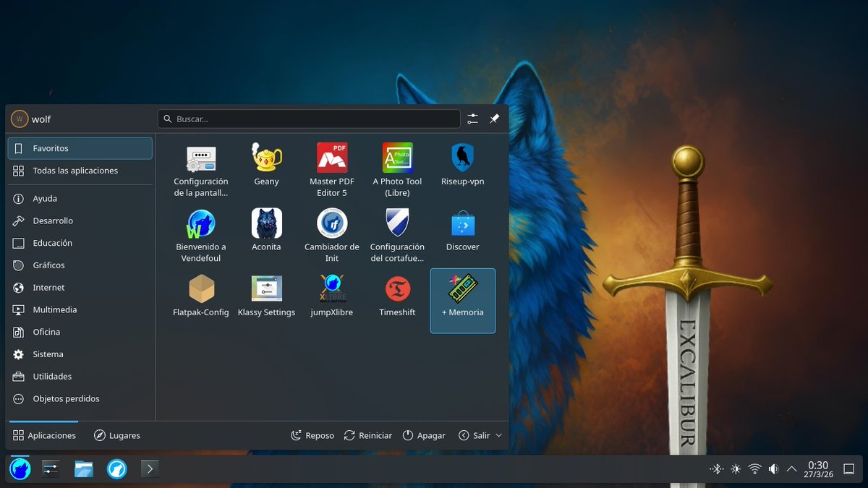Click the launcher configure sliders icon
The image size is (868, 488).
472,119
